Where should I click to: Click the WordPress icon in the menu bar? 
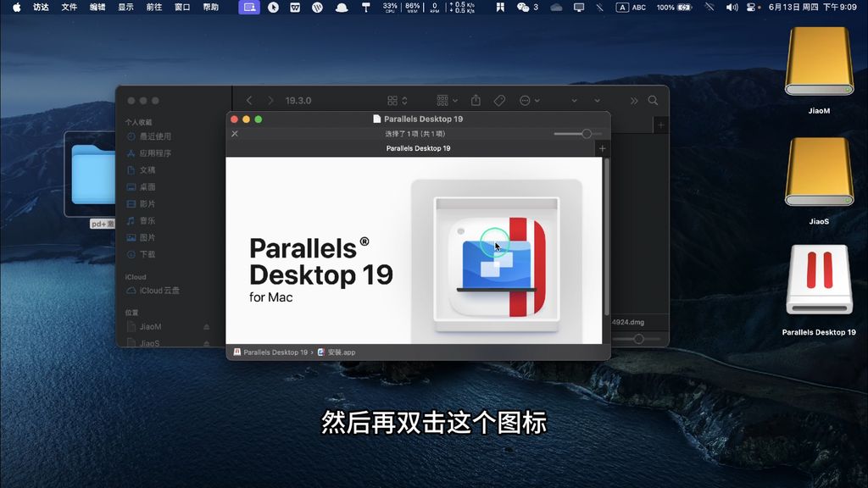tap(317, 7)
